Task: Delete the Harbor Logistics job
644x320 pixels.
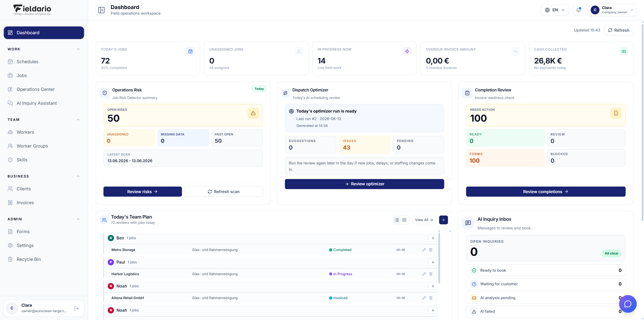Action: click(431, 274)
